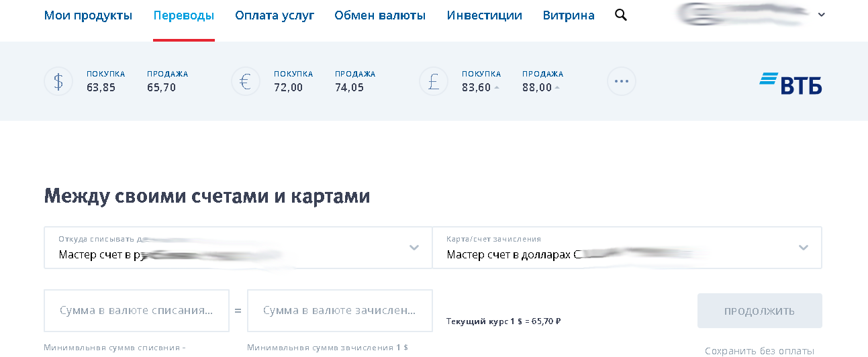Navigate to Инвестиции
The height and width of the screenshot is (357, 868).
coord(485,15)
